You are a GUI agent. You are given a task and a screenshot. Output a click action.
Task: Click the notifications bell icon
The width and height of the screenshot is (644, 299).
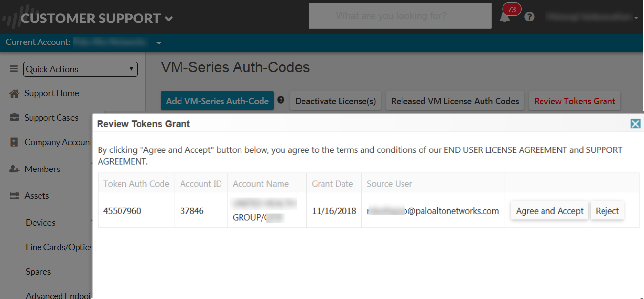(x=504, y=17)
